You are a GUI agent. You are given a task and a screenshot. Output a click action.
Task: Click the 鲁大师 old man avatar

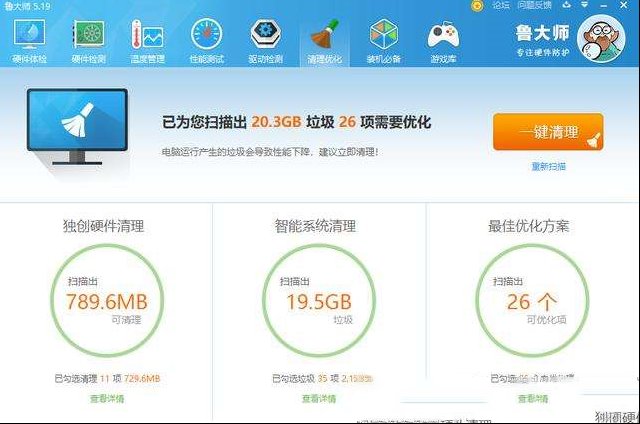tap(600, 39)
